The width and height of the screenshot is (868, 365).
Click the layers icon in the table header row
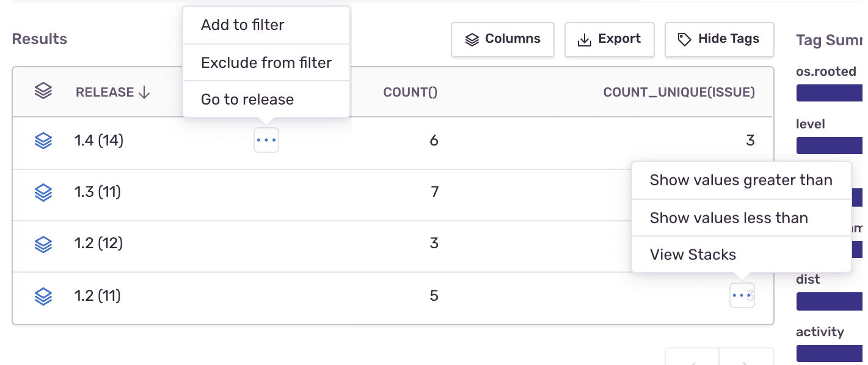pyautogui.click(x=43, y=92)
